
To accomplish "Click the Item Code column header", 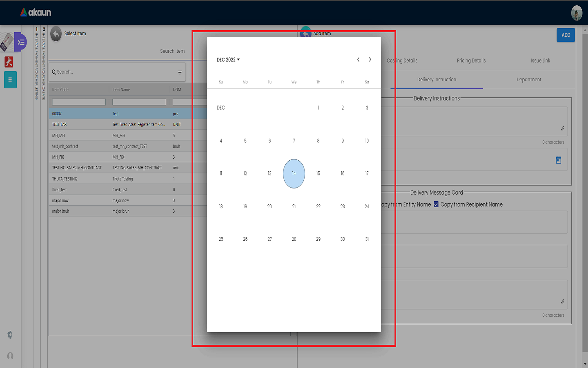I will [60, 90].
